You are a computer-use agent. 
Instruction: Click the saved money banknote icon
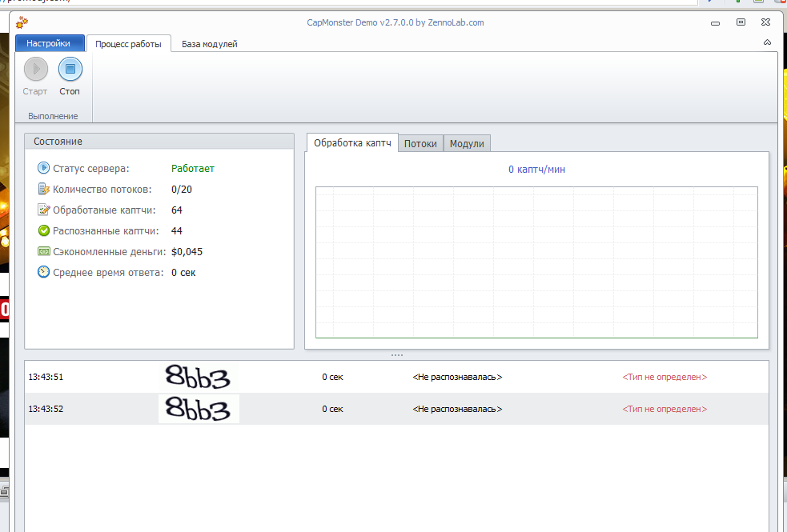[x=44, y=251]
